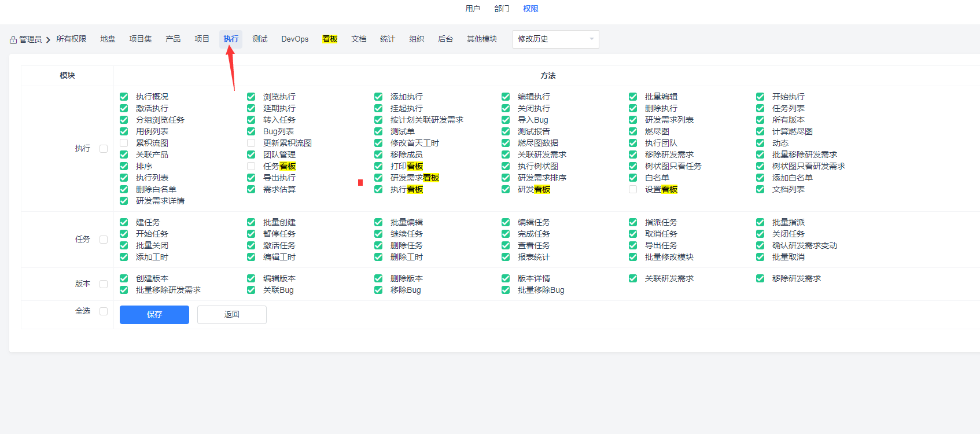Enable the 设置看板 permission
The width and height of the screenshot is (980, 434).
(633, 189)
